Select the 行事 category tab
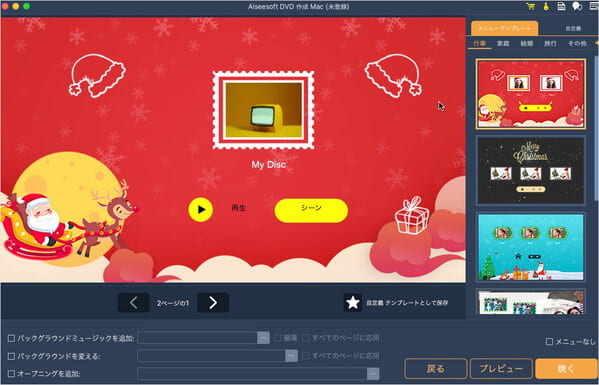 [479, 44]
